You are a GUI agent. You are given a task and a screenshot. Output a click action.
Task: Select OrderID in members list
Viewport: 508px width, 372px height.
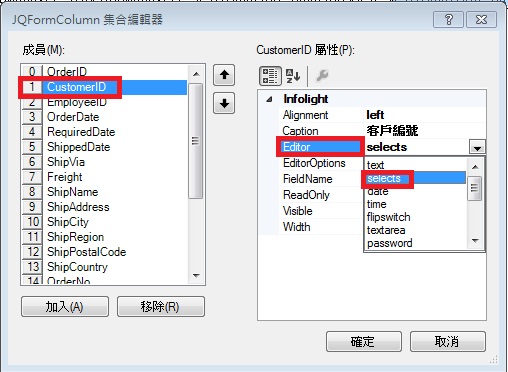tap(105, 72)
